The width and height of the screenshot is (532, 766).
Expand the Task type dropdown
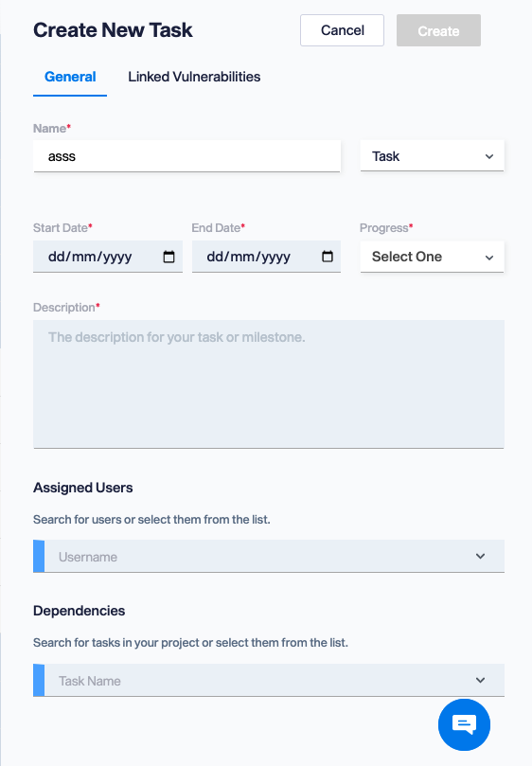coord(432,156)
